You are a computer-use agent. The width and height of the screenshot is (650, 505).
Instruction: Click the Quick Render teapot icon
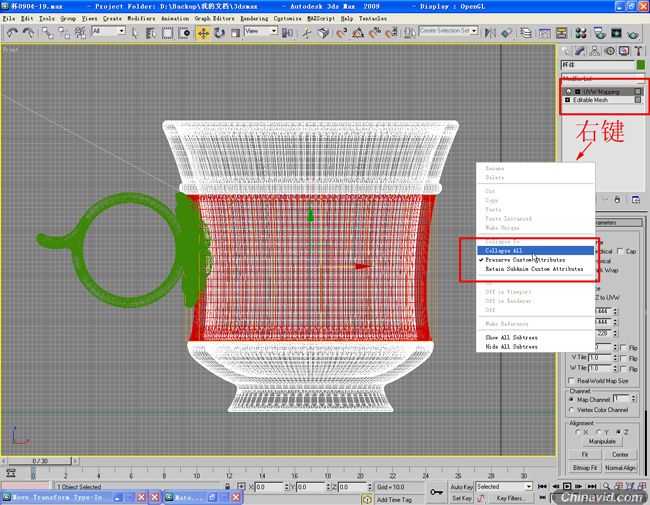click(633, 33)
